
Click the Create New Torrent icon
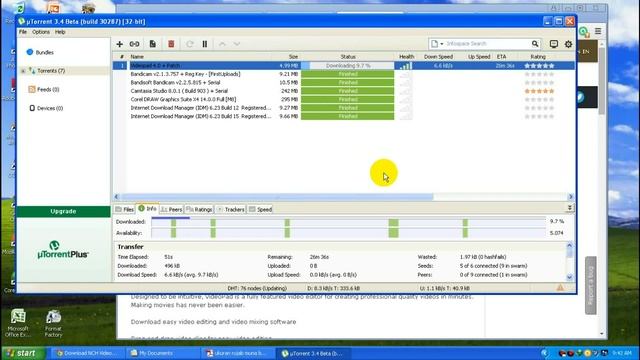(x=153, y=44)
